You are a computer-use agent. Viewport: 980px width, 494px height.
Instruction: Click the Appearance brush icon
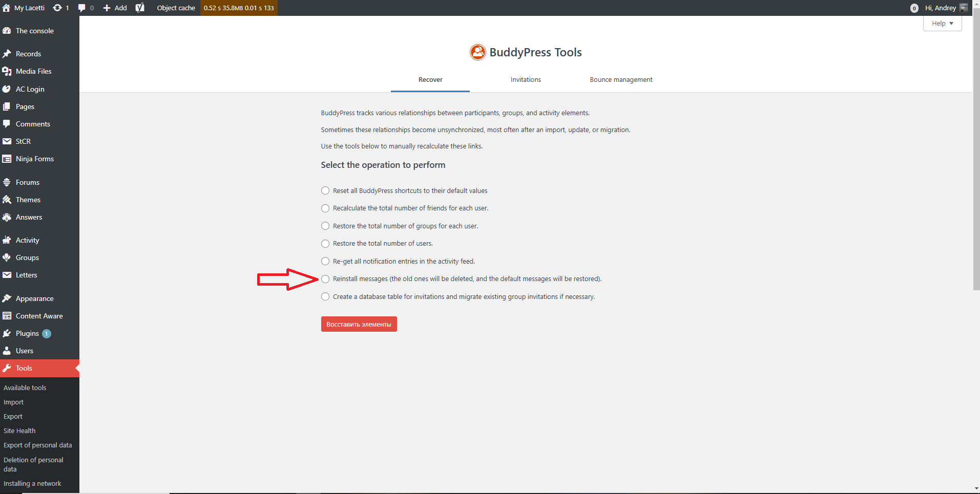coord(7,298)
